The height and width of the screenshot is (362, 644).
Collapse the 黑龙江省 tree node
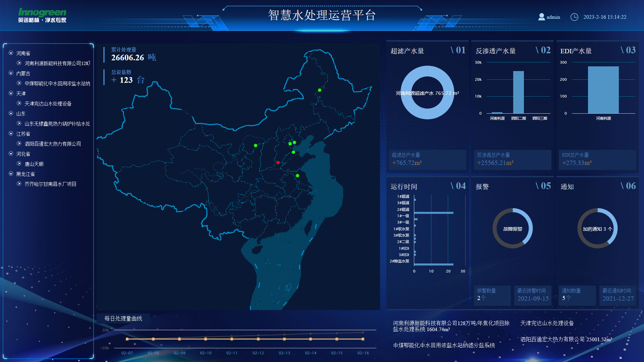point(11,174)
